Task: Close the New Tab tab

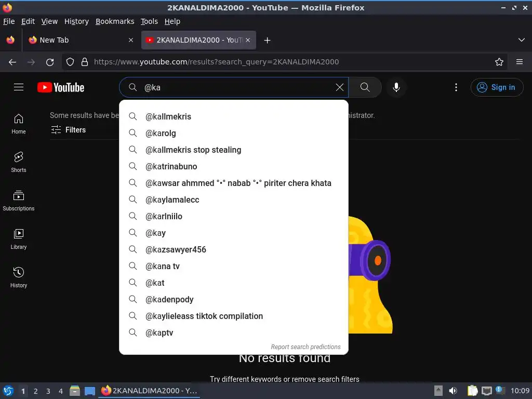Action: (x=131, y=40)
